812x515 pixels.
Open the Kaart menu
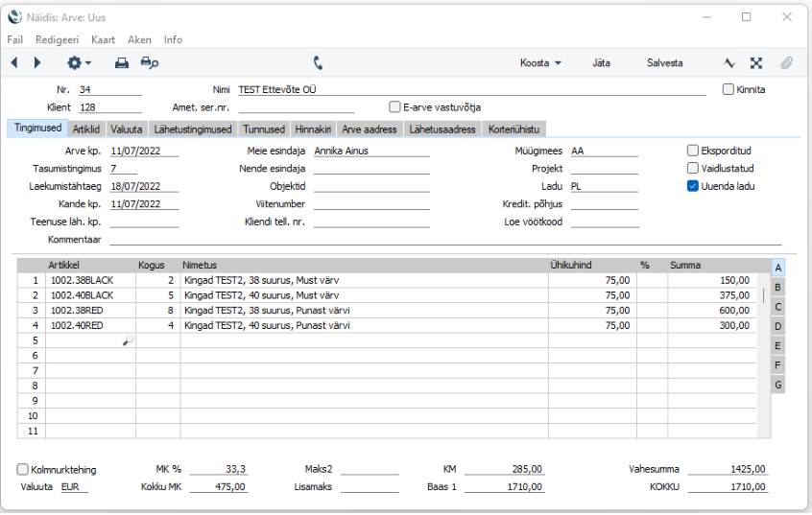coord(103,40)
